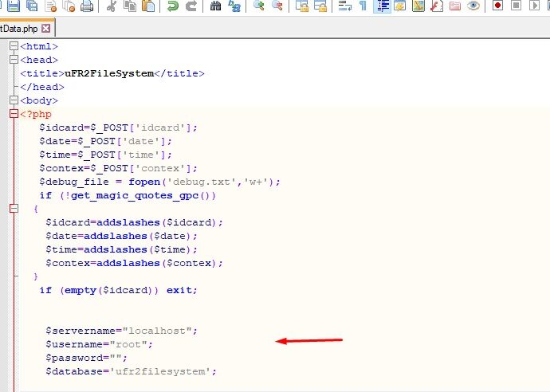Click the $time=$_POST['time'] line
This screenshot has width=550, height=392.
105,155
